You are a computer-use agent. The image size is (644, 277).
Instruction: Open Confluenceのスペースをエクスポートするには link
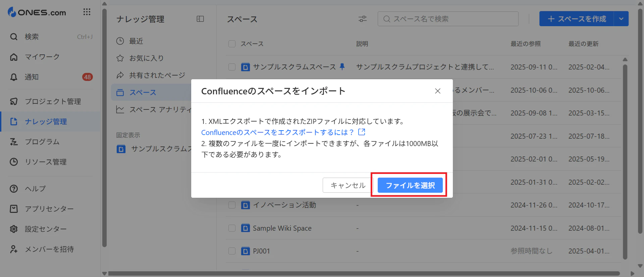[277, 132]
